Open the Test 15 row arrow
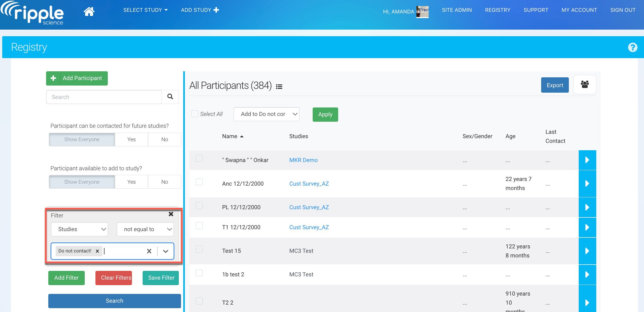This screenshot has width=644, height=312. tap(587, 251)
